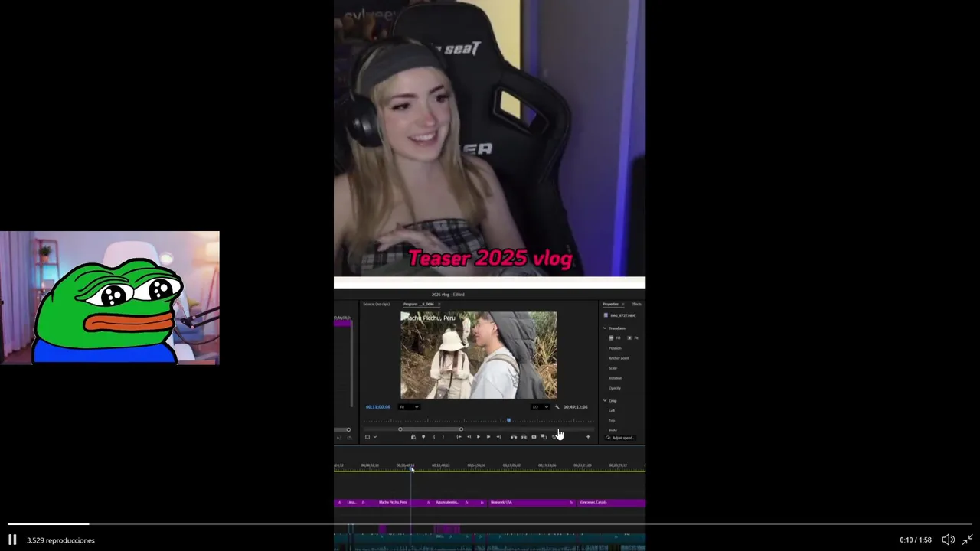Exit fullscreen mode in video player

[967, 540]
